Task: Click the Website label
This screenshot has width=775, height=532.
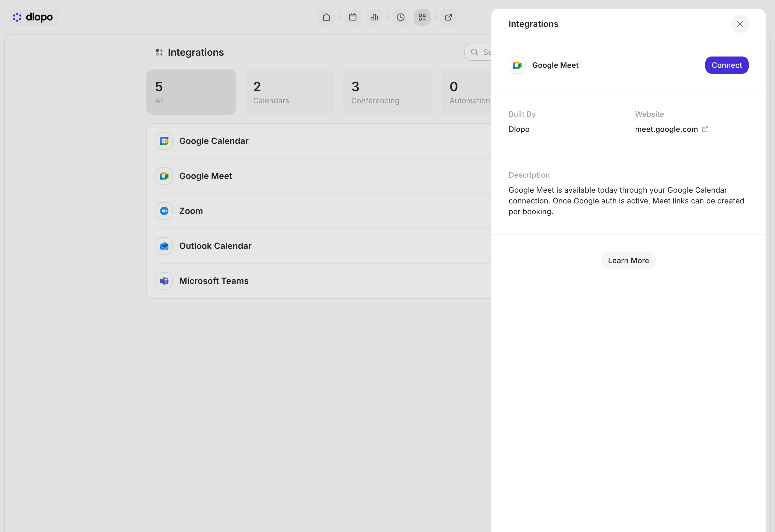Action: click(x=649, y=114)
